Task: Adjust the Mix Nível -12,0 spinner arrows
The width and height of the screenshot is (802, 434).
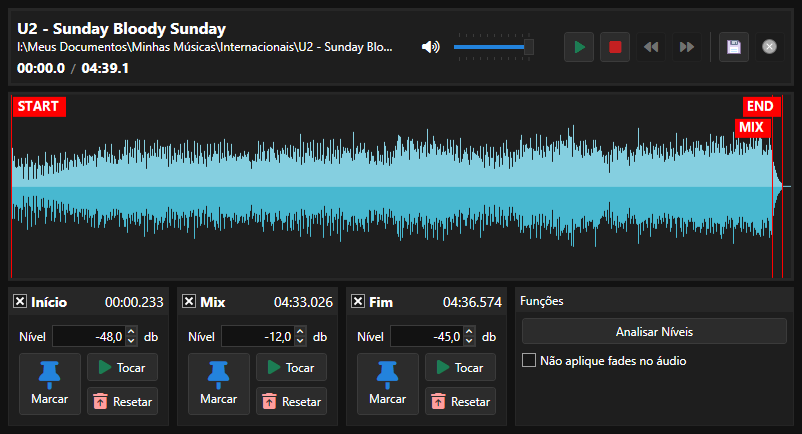Action: 300,336
